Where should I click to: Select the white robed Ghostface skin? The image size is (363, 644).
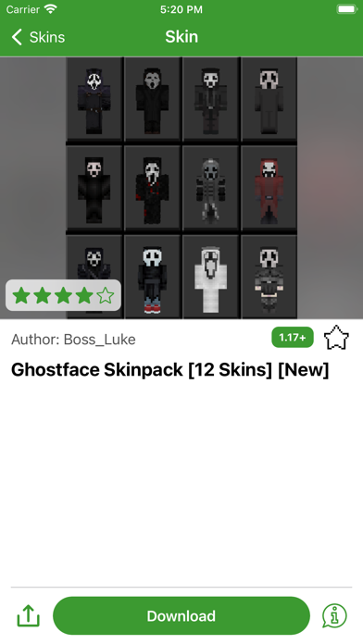coord(210,279)
